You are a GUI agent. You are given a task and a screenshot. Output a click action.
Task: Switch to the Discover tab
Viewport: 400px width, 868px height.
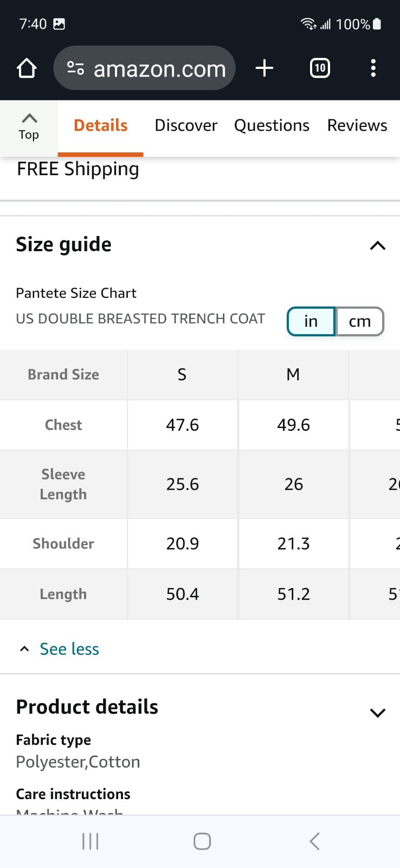[x=186, y=125]
